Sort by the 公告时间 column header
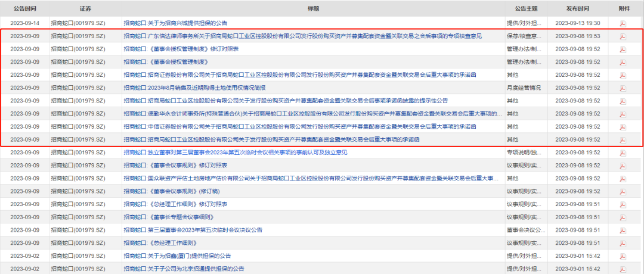 (x=24, y=8)
